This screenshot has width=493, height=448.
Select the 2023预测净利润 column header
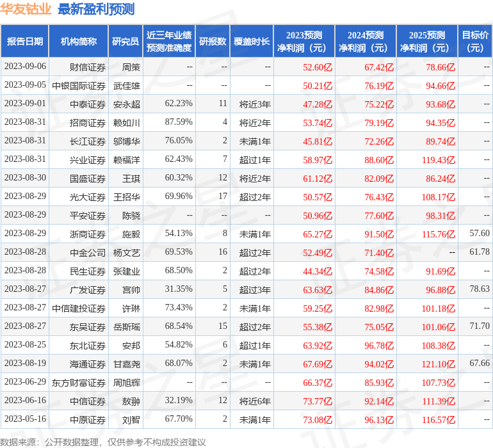(x=304, y=41)
